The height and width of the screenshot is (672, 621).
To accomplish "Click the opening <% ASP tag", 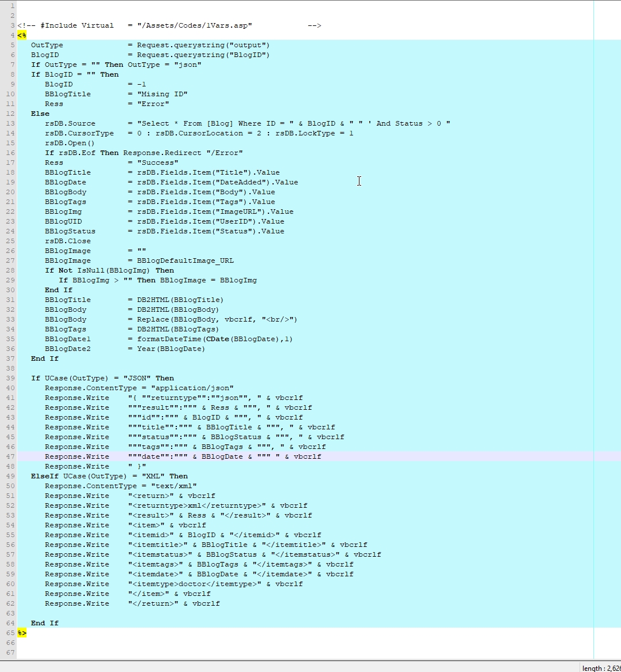I will (21, 35).
